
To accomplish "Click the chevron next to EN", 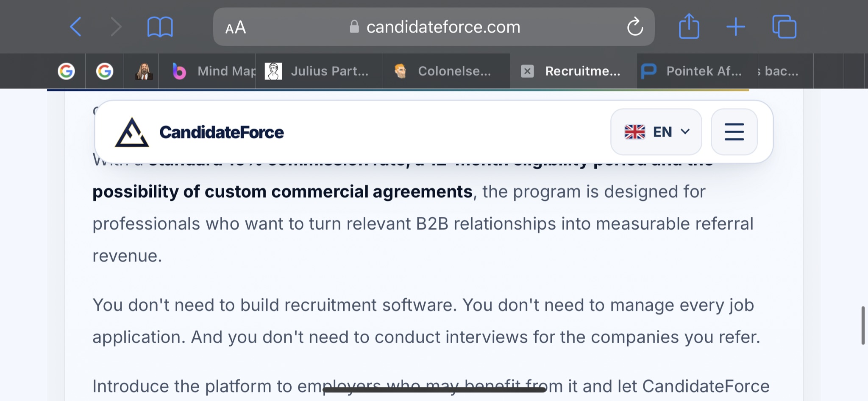I will (685, 132).
